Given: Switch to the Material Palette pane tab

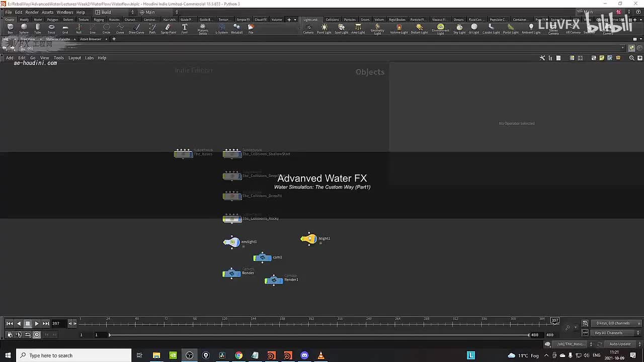Looking at the screenshot, I should tap(58, 39).
